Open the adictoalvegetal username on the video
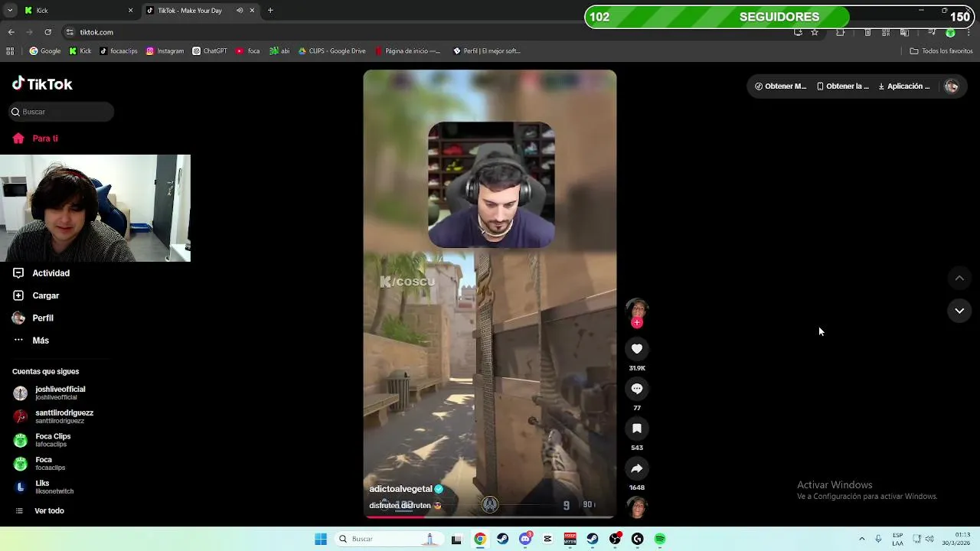Viewport: 980px width, 551px height. 401,489
